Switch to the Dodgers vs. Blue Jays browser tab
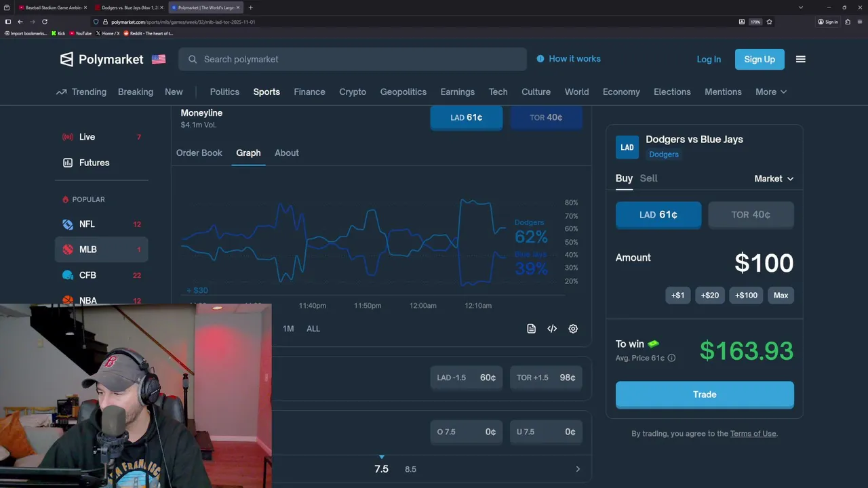The height and width of the screenshot is (488, 868). [x=130, y=7]
